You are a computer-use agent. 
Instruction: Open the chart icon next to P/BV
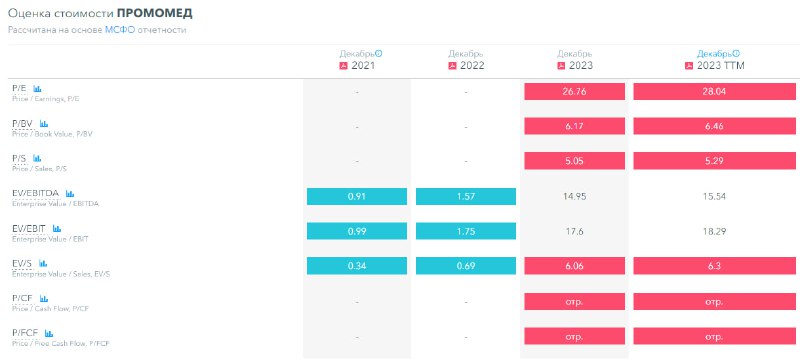click(x=44, y=124)
